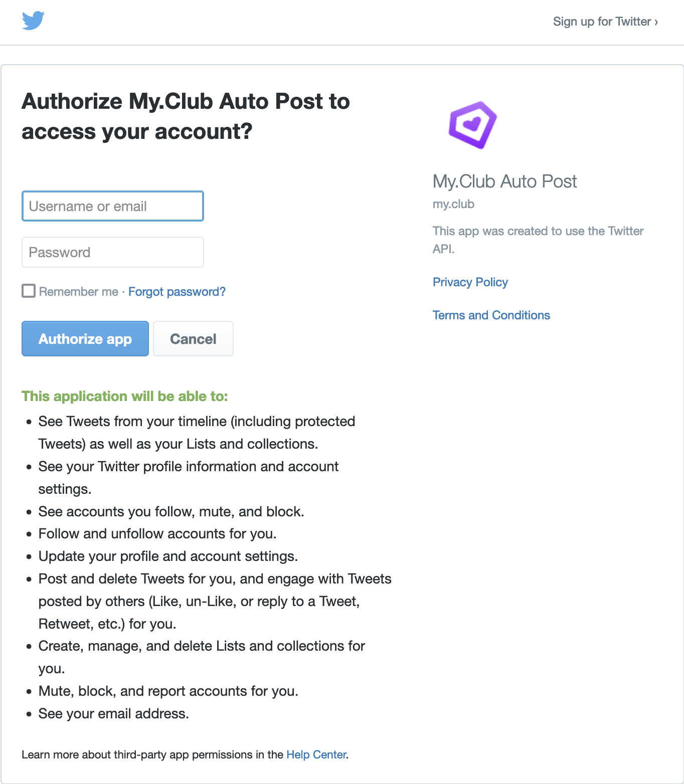Open the Sign up for Twitter link

pos(605,22)
